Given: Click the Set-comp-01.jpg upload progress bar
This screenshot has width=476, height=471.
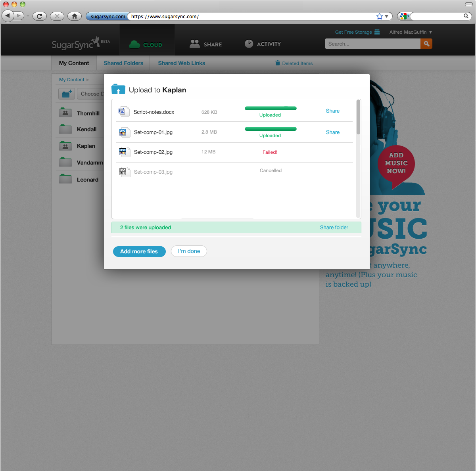Looking at the screenshot, I should (271, 129).
